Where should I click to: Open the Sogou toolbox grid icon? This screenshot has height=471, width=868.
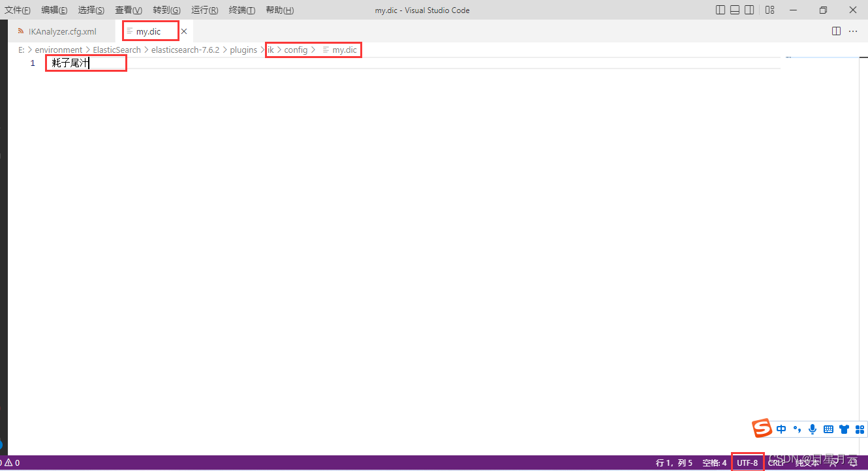click(860, 429)
